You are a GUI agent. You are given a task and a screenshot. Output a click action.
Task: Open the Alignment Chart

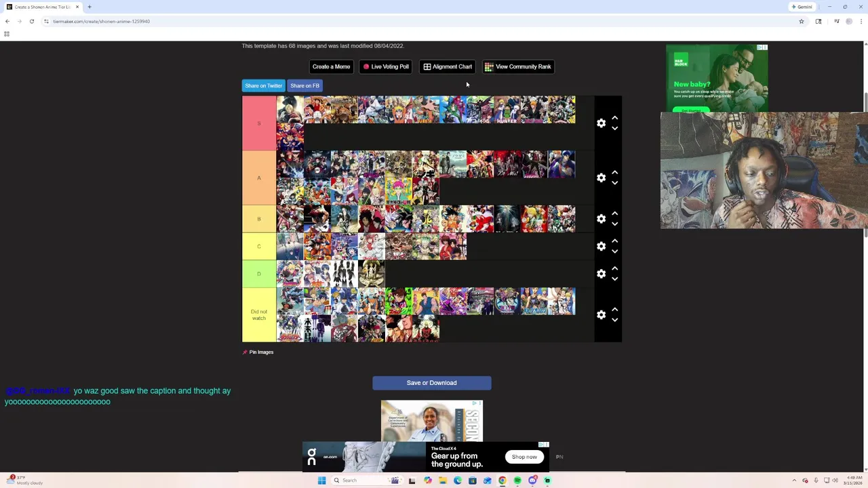[x=447, y=66]
